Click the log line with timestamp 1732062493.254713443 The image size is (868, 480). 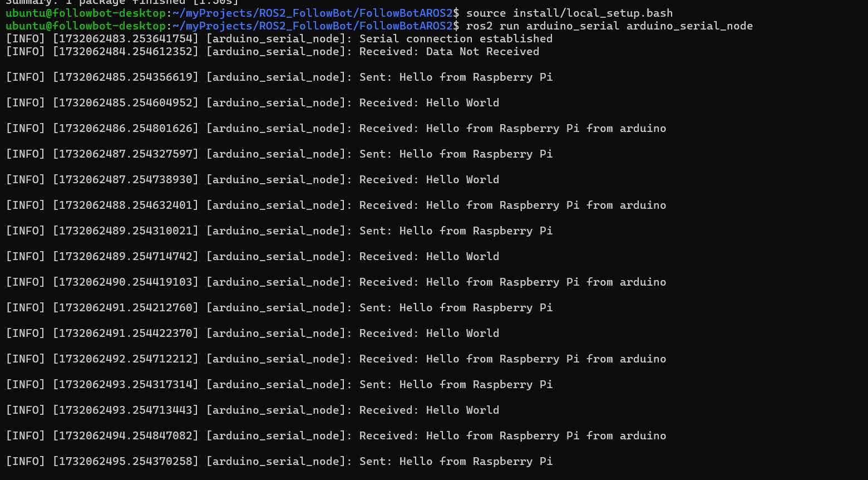point(252,410)
